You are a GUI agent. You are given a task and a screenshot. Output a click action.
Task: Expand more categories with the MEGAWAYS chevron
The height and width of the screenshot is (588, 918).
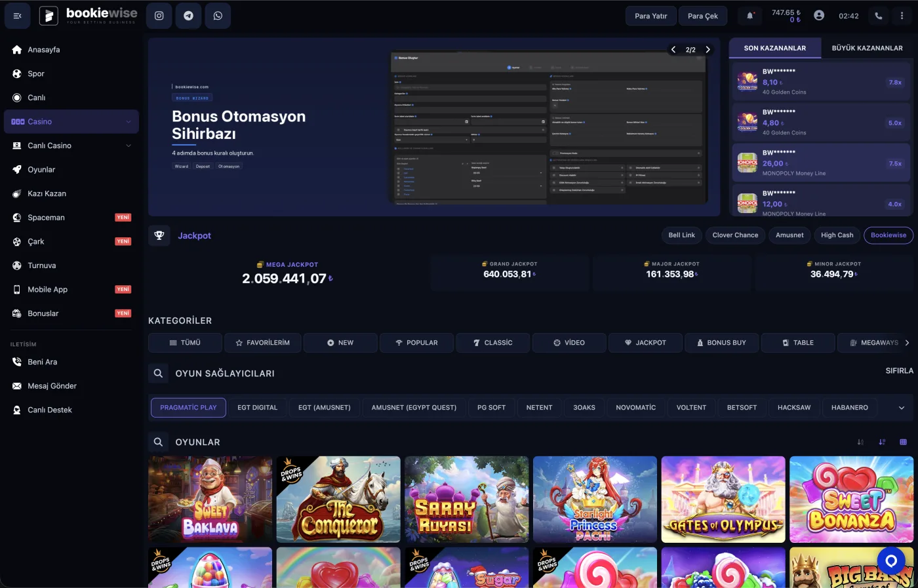click(x=907, y=342)
